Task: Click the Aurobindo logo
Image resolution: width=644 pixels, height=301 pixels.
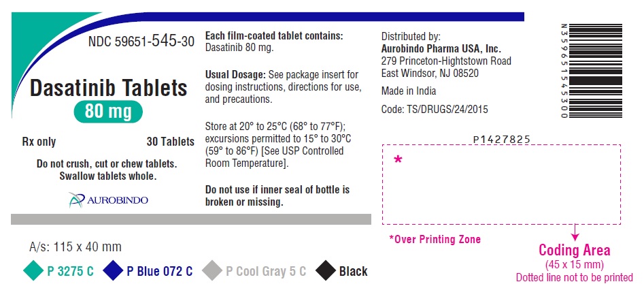Action: click(x=108, y=199)
